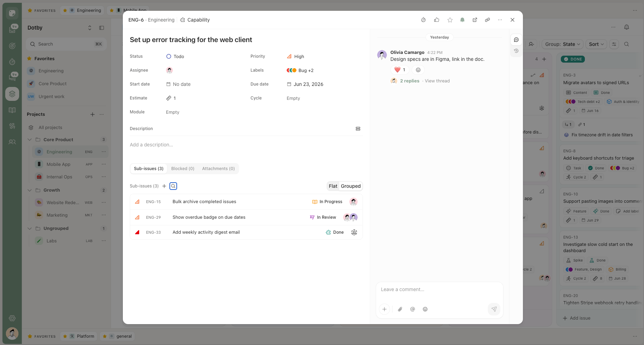The width and height of the screenshot is (644, 345).
Task: Start the timer icon in issue header
Action: 423,20
